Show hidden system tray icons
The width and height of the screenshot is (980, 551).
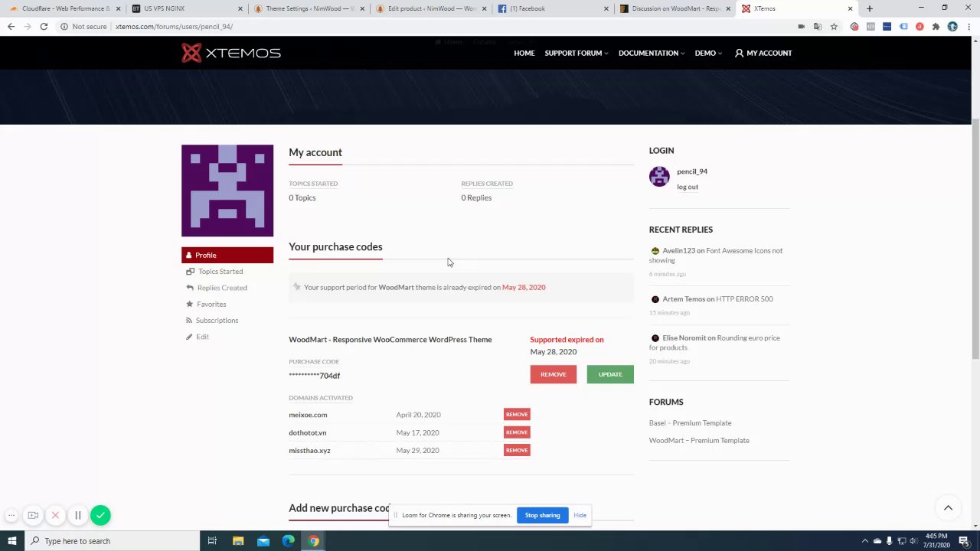(x=865, y=541)
